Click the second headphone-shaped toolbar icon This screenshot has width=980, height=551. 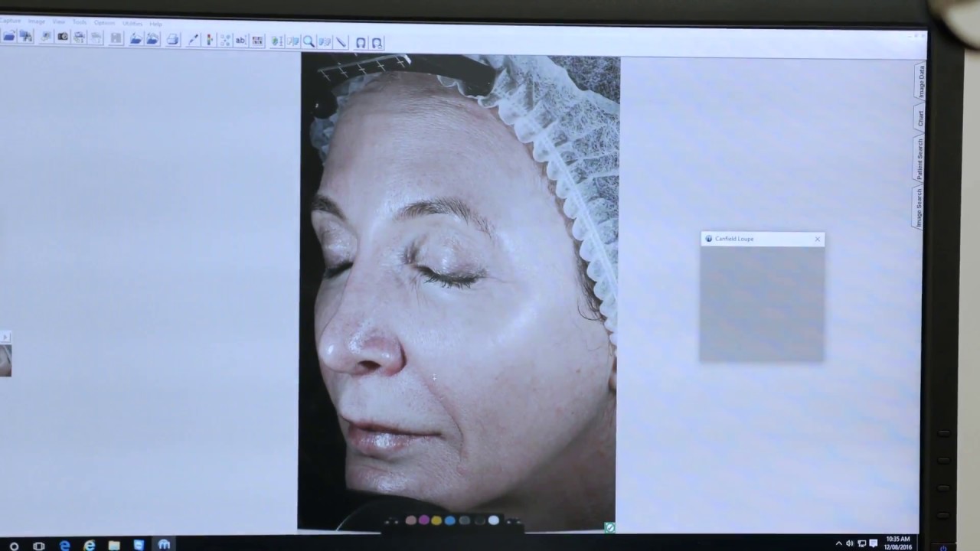(377, 43)
